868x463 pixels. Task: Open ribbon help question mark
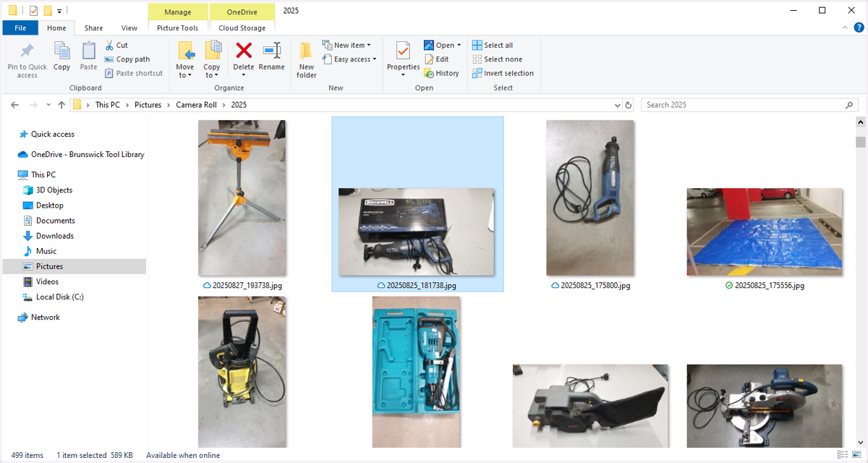[860, 27]
